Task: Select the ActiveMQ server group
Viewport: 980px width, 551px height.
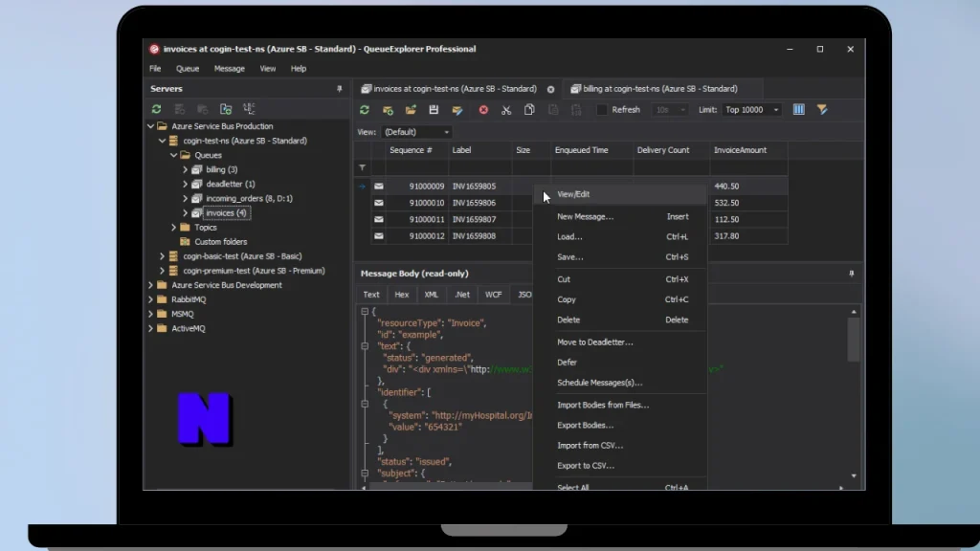Action: (189, 329)
